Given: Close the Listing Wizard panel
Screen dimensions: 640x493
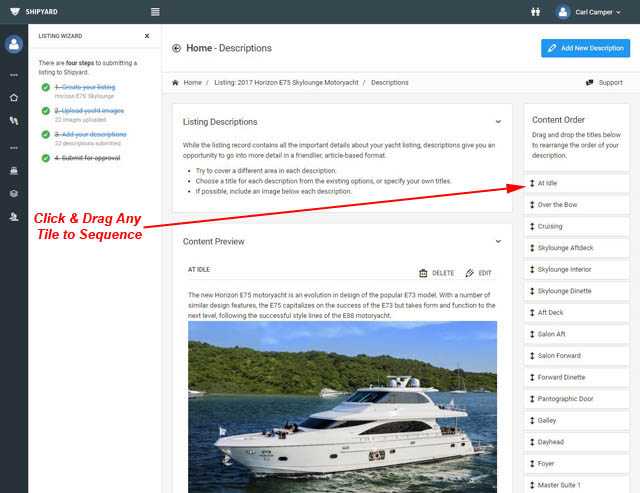Looking at the screenshot, I should (147, 35).
